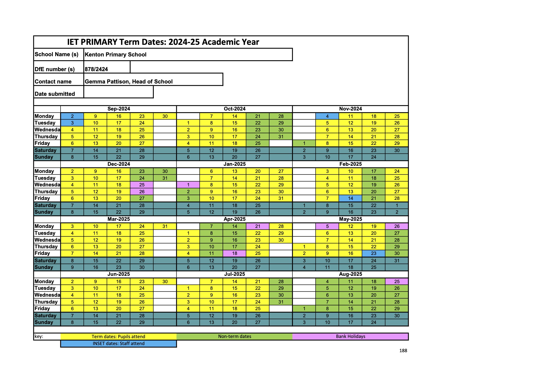Screen dimensions: 555x392
Task: Click the green Non-term dates key swatch
Action: (234, 336)
